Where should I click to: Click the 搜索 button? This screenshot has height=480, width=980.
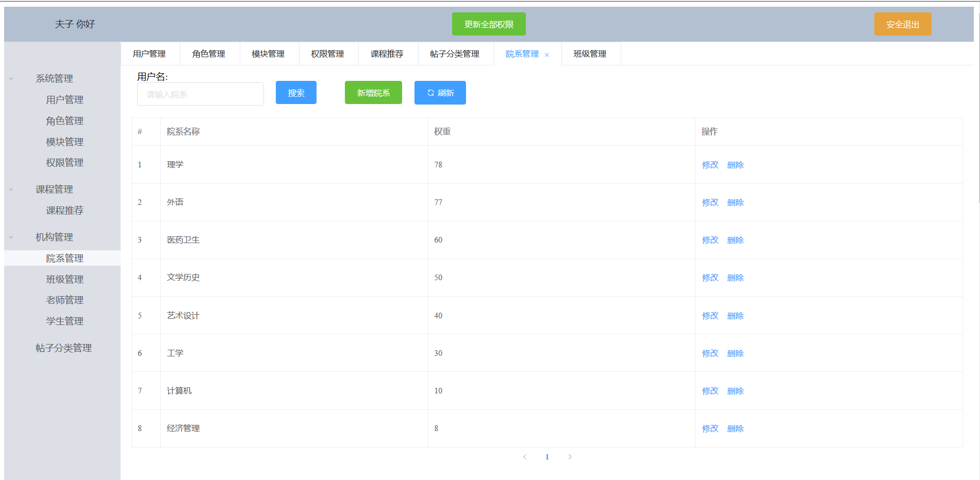[296, 93]
